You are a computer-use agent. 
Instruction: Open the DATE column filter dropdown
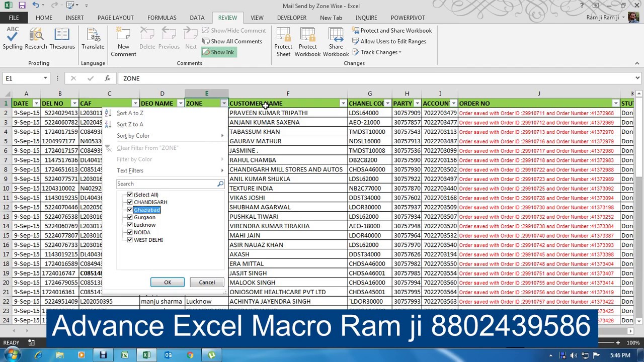tap(36, 104)
